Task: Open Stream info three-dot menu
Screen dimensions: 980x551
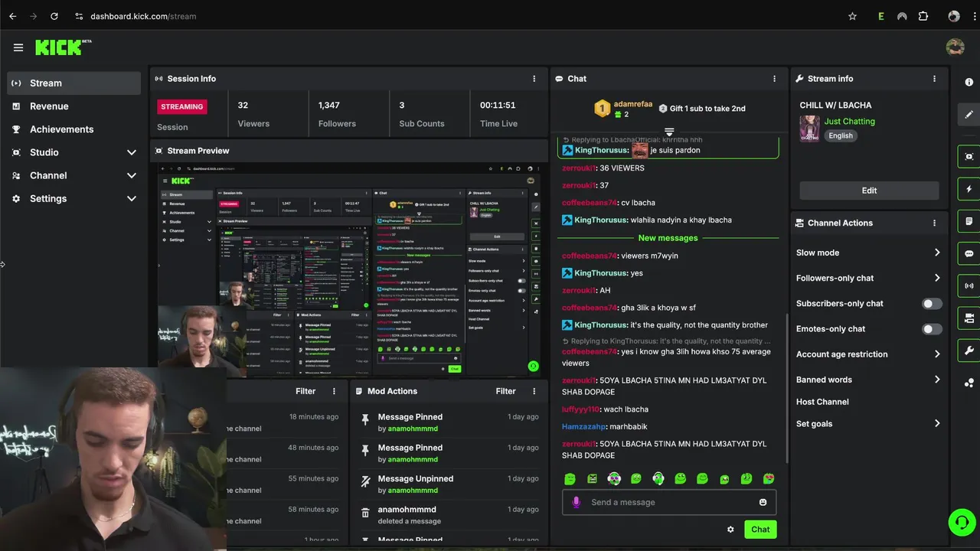Action: pyautogui.click(x=934, y=79)
